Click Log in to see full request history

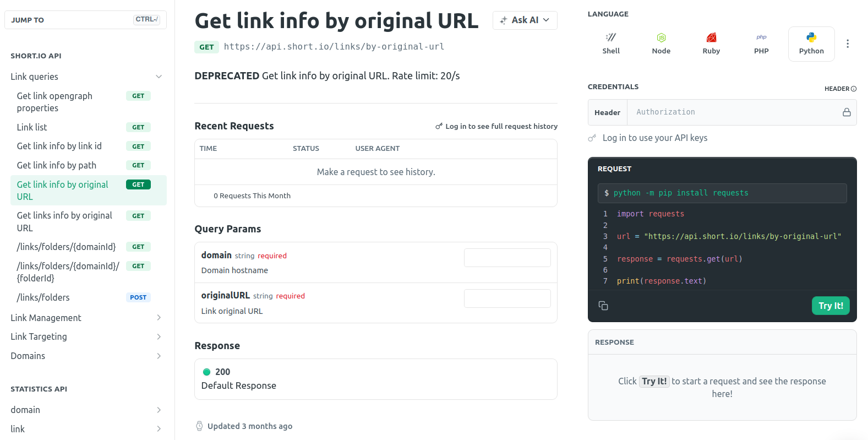tap(496, 126)
